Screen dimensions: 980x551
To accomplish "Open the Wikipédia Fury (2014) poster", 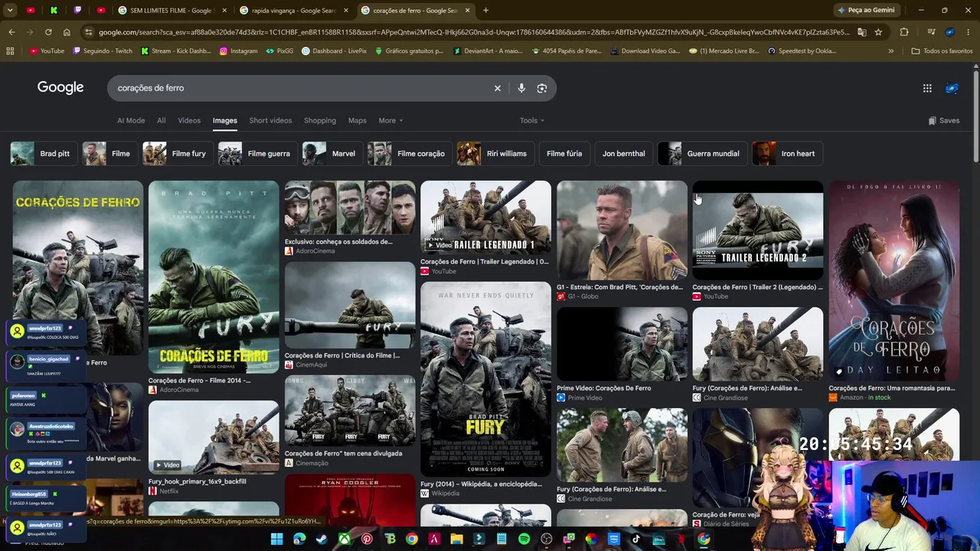I will pyautogui.click(x=485, y=379).
